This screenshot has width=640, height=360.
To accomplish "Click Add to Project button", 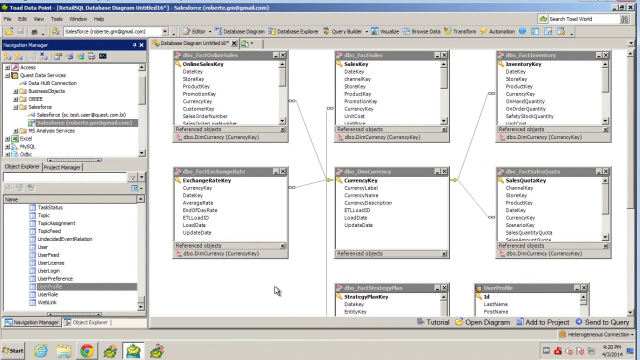I will [542, 322].
